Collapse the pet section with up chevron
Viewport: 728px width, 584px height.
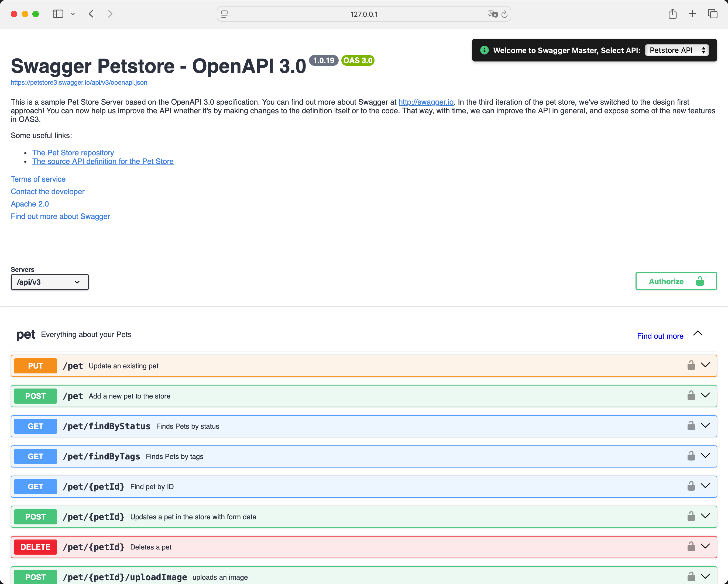pyautogui.click(x=698, y=334)
